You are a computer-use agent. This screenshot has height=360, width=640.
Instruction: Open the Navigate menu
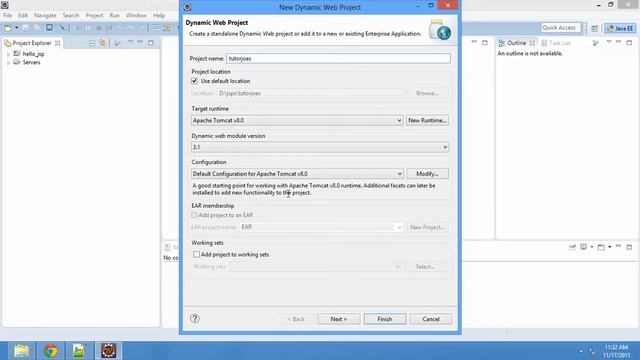click(45, 16)
